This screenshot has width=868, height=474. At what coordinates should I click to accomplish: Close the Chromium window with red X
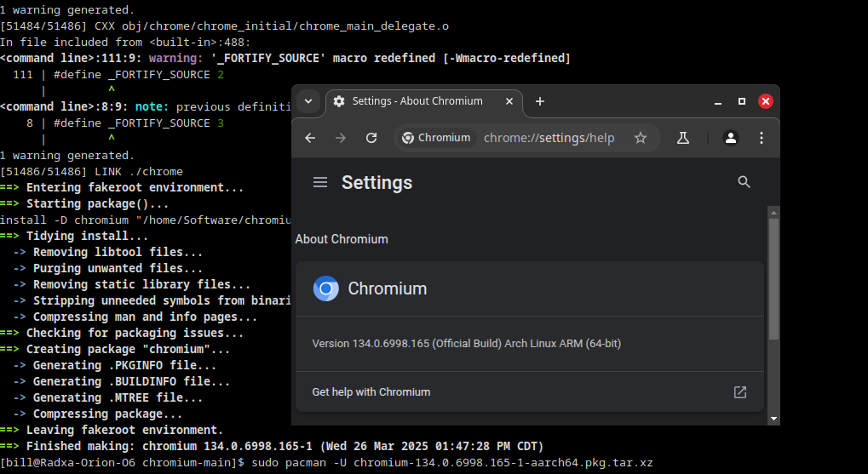(x=766, y=101)
